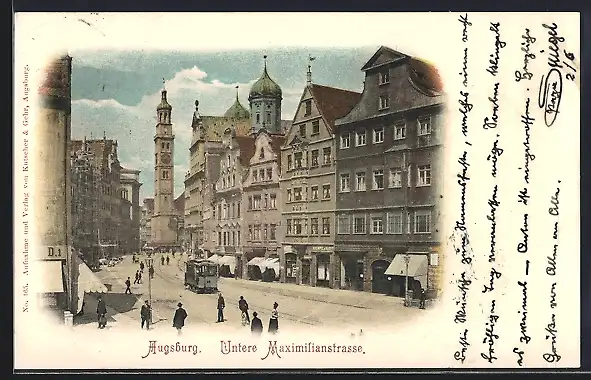Click the woman in white blouse foreground
This screenshot has height=380, width=591.
[274, 318]
